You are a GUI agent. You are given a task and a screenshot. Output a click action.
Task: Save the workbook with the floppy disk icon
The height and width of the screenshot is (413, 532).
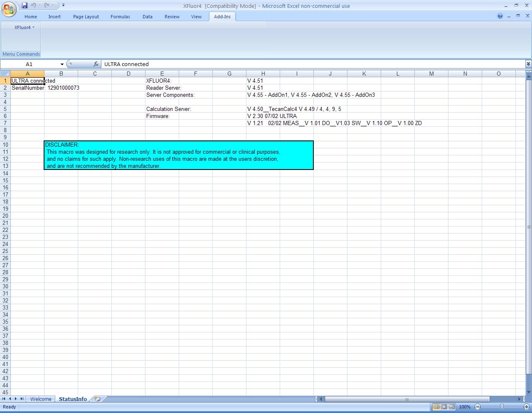coord(25,5)
